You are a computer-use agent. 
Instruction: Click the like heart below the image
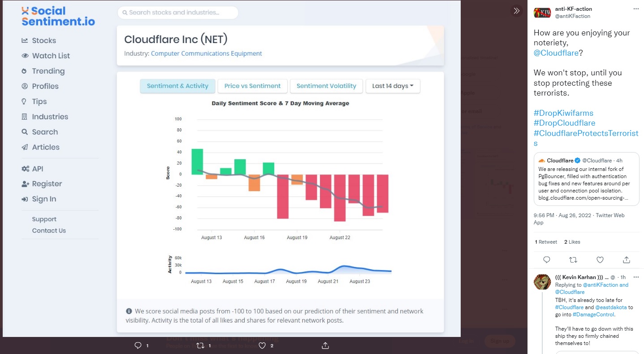pyautogui.click(x=263, y=345)
